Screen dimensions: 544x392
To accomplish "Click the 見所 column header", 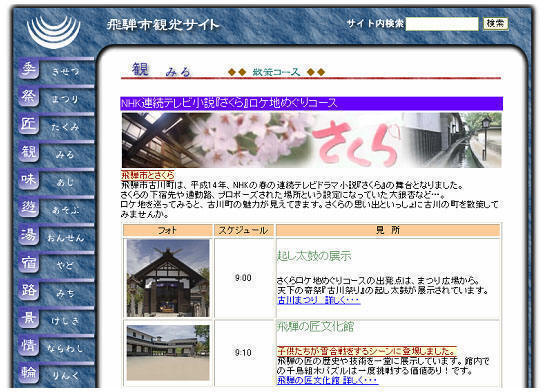I will [x=388, y=230].
